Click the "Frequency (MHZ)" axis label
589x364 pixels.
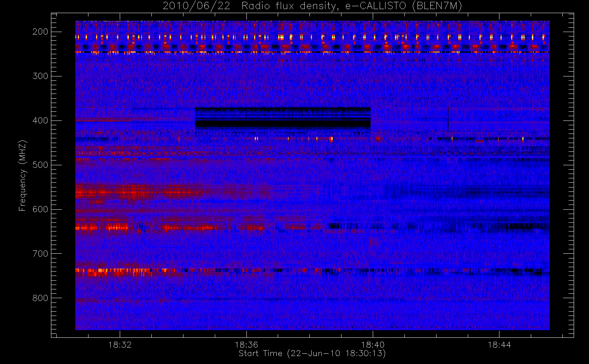[x=23, y=175]
